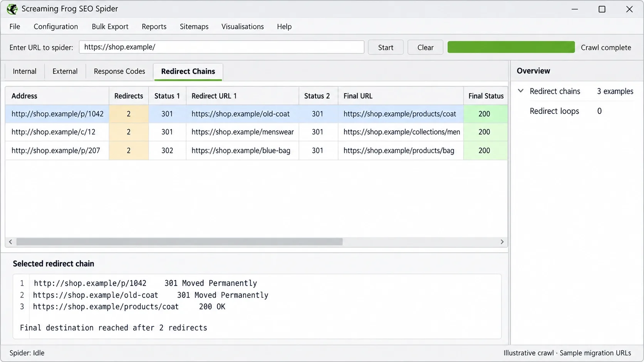Select the http://shop.example/p/207 address cell
Viewport: 644px width, 362px height.
pyautogui.click(x=57, y=150)
